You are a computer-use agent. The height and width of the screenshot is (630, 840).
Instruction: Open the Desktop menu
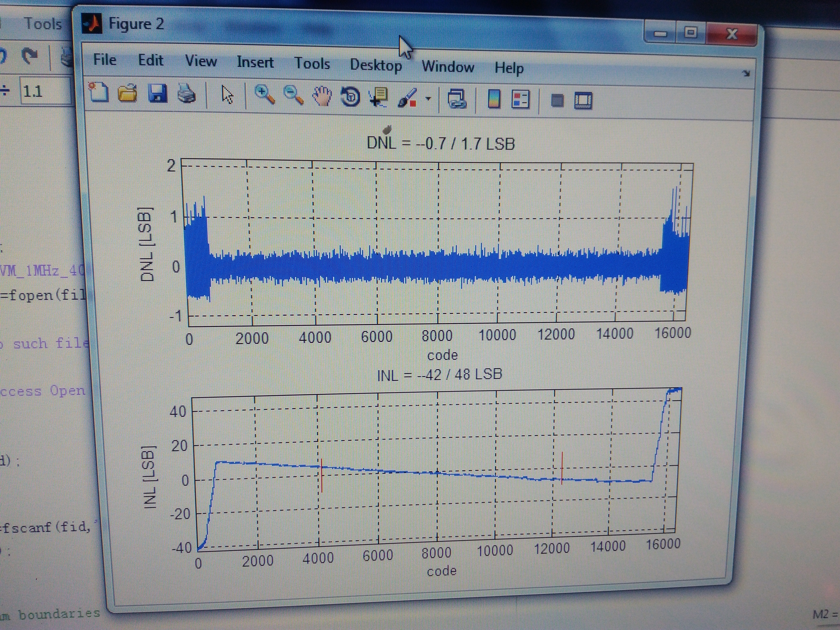pyautogui.click(x=376, y=65)
